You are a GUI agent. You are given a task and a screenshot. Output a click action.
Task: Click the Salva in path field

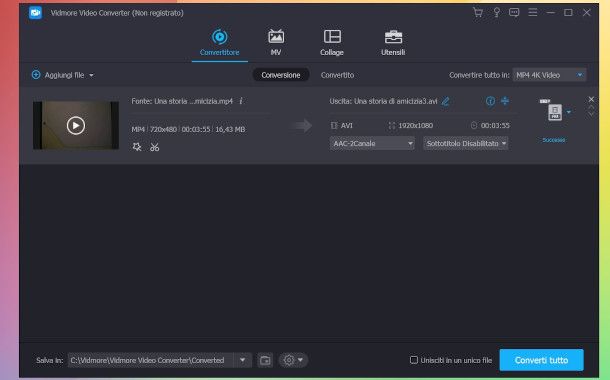[151, 360]
